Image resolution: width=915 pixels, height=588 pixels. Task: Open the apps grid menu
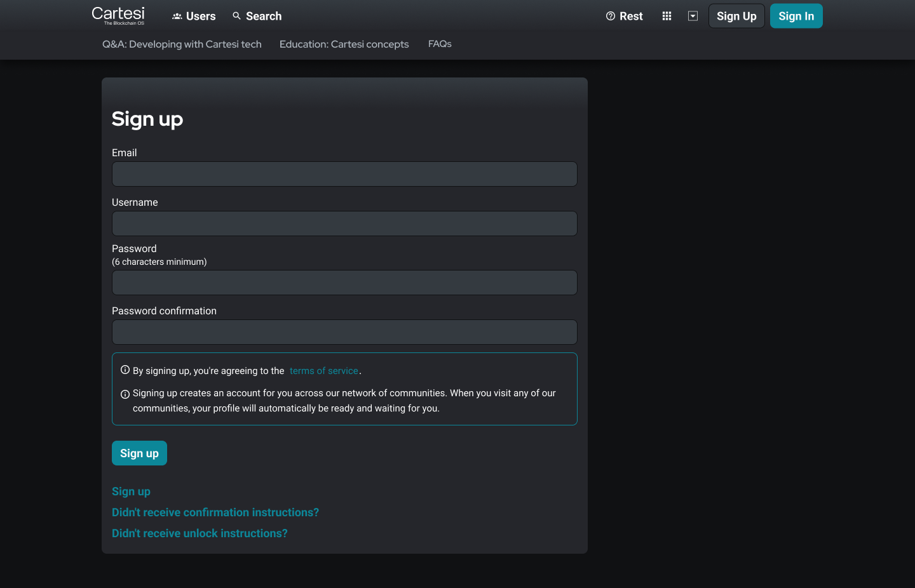click(x=667, y=17)
